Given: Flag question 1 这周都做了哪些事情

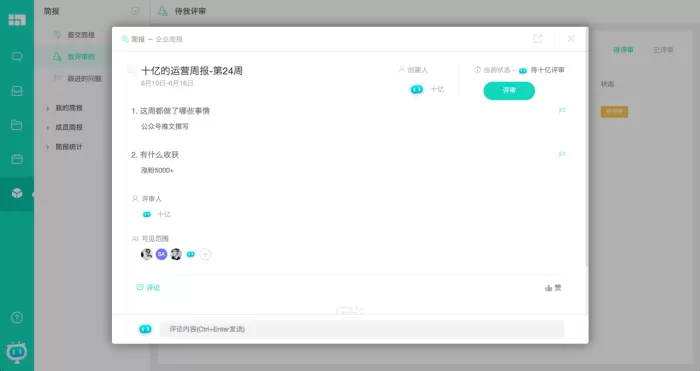Looking at the screenshot, I should click(x=562, y=110).
